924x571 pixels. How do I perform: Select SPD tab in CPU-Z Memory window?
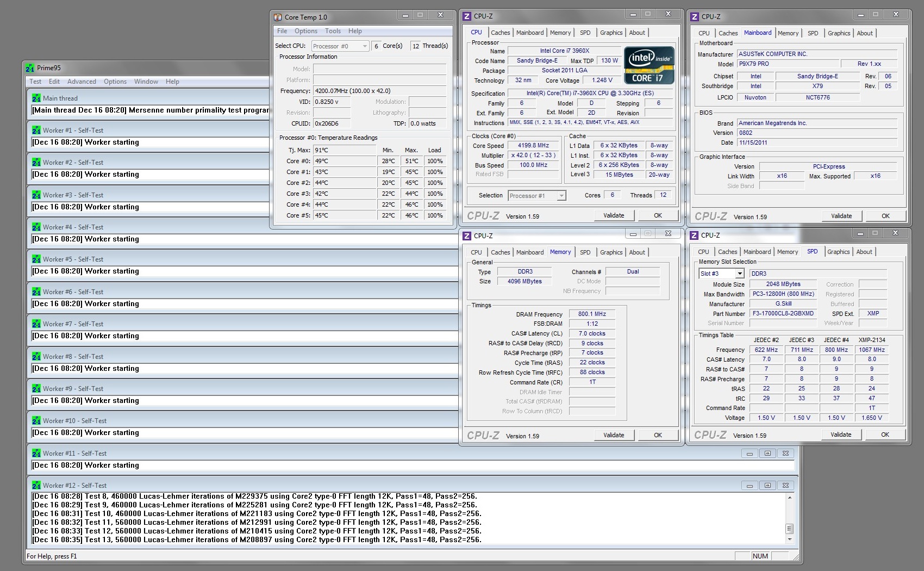click(585, 252)
